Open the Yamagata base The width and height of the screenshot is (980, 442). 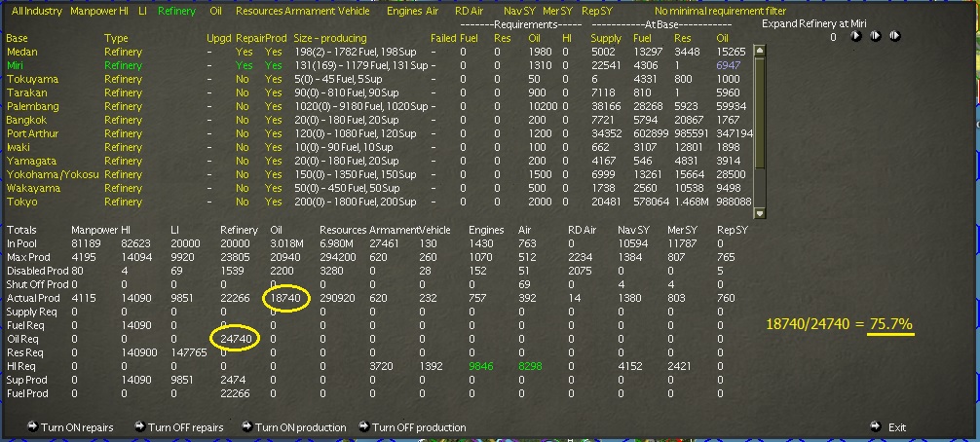(30, 161)
